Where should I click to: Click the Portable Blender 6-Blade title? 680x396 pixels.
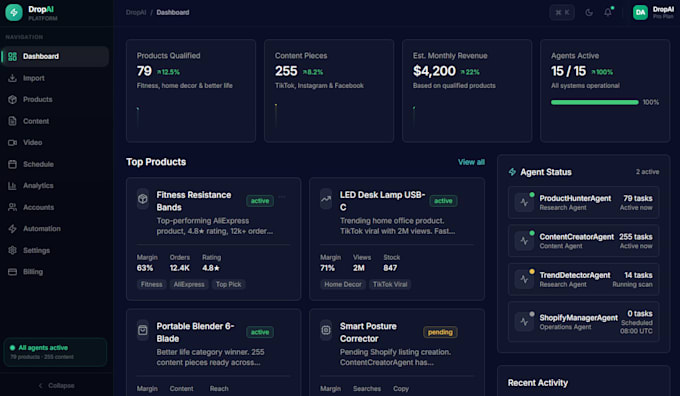tap(196, 332)
